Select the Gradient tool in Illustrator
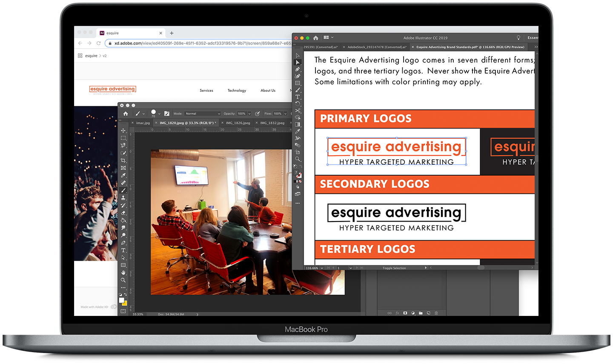 tap(298, 125)
